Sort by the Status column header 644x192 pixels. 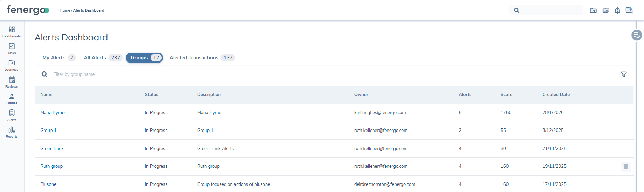(152, 95)
